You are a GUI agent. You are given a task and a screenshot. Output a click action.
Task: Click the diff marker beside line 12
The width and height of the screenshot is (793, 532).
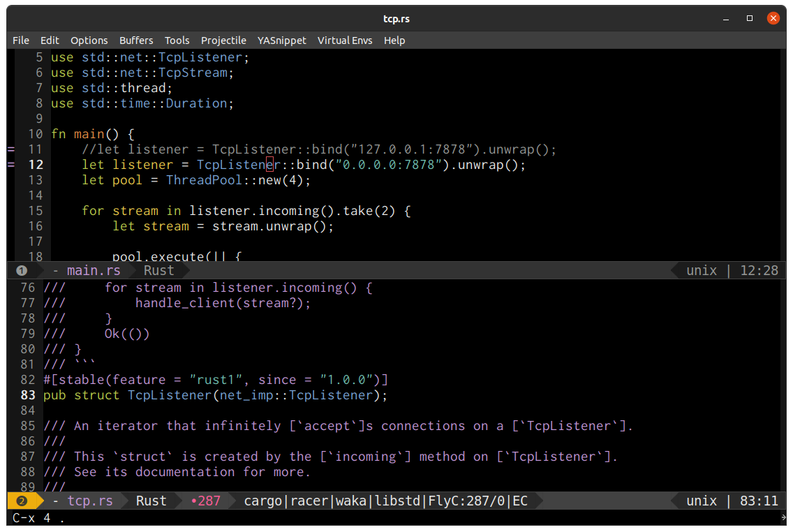[x=10, y=165]
